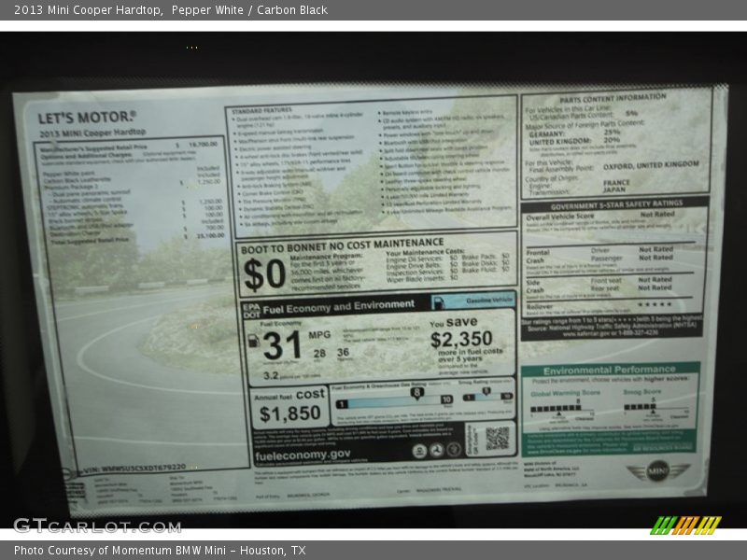The image size is (747, 560).
Task: Click the '$1,850' annual fuel cost
Action: click(289, 413)
